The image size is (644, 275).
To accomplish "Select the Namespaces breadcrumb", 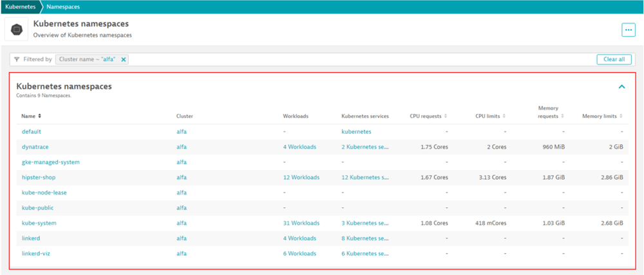I will pos(62,6).
